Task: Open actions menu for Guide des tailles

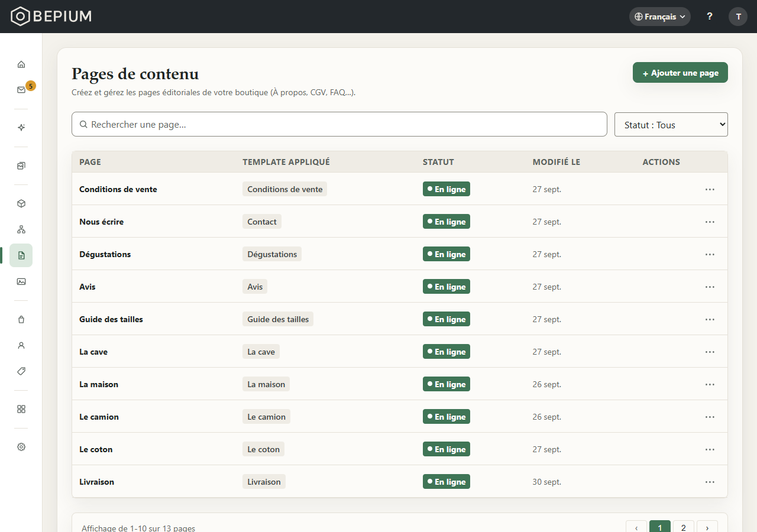Action: [710, 319]
